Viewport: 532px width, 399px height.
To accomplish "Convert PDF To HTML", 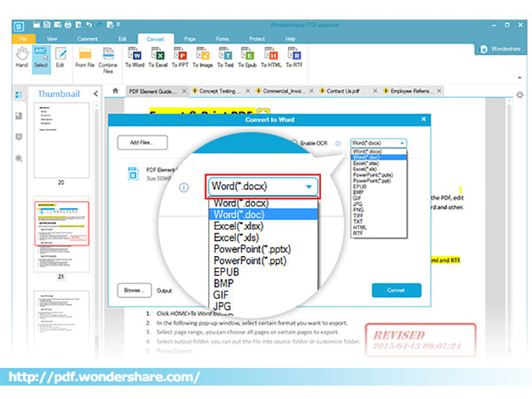I will tap(271, 58).
